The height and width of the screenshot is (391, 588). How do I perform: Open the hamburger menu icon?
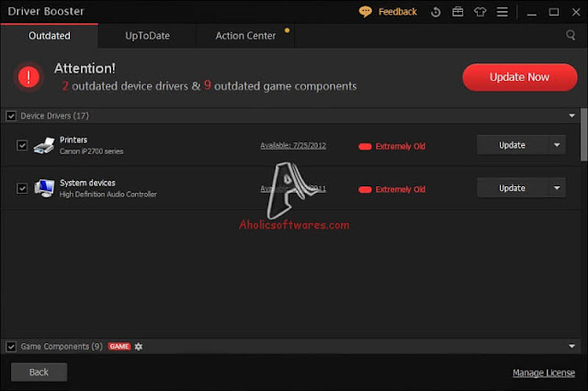pyautogui.click(x=503, y=12)
